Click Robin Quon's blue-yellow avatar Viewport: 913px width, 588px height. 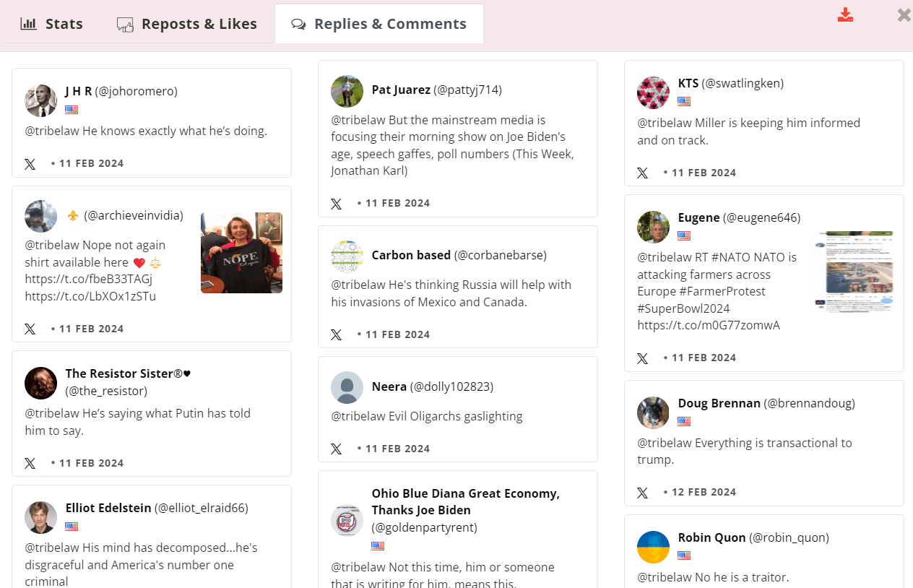653,547
